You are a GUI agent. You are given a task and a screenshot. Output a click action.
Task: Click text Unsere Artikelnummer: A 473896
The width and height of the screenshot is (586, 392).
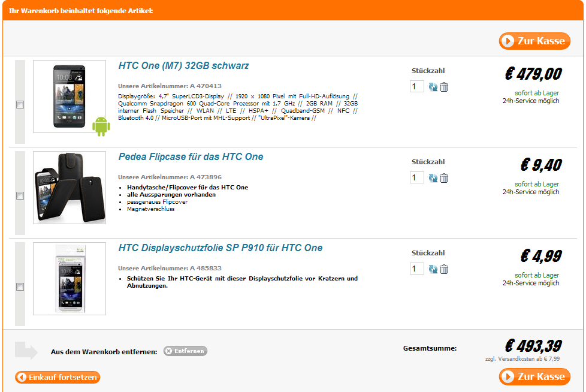point(170,177)
